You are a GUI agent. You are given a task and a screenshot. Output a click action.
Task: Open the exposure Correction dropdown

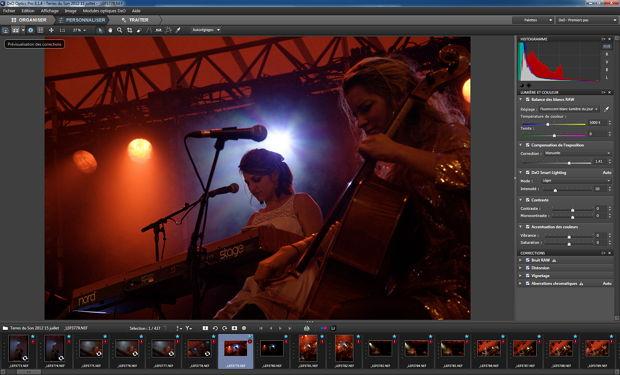coord(577,153)
